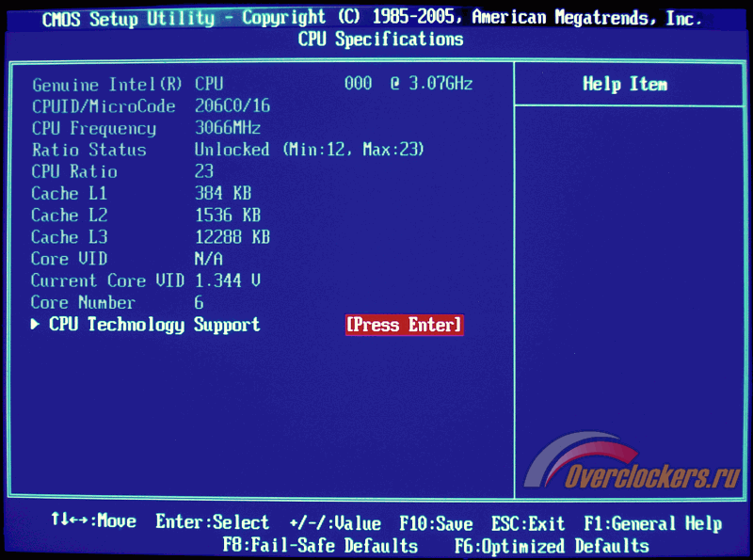Click the 'Move' arrow keys hint
The image size is (753, 560).
(93, 520)
